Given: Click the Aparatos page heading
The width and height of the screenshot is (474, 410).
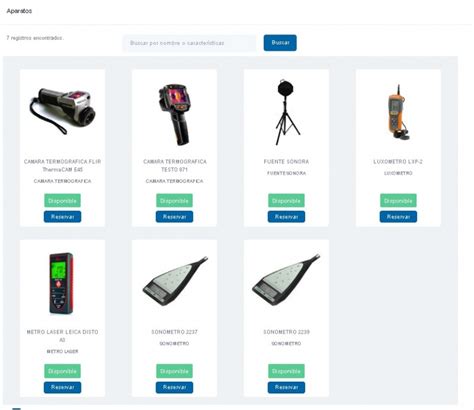Looking at the screenshot, I should 19,11.
